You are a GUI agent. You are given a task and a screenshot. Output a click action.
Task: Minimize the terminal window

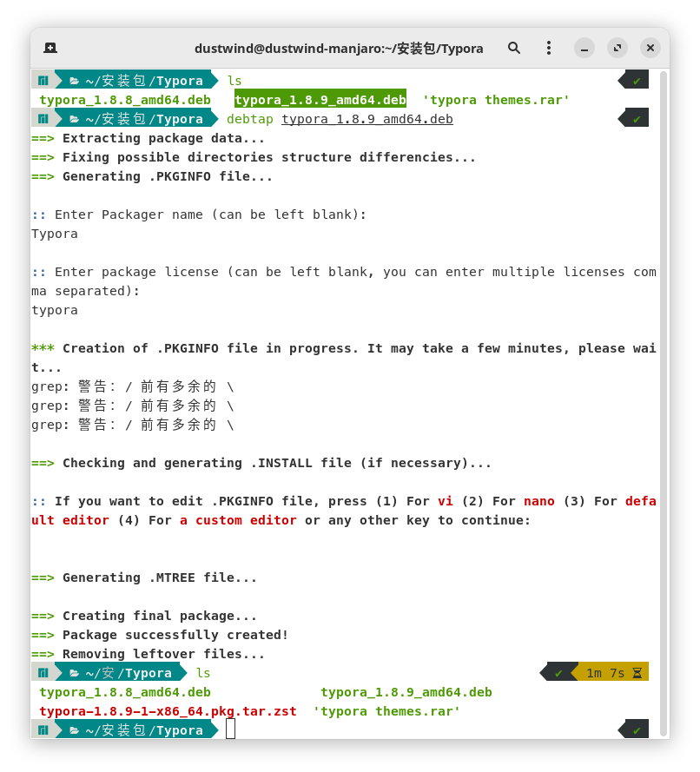[584, 48]
